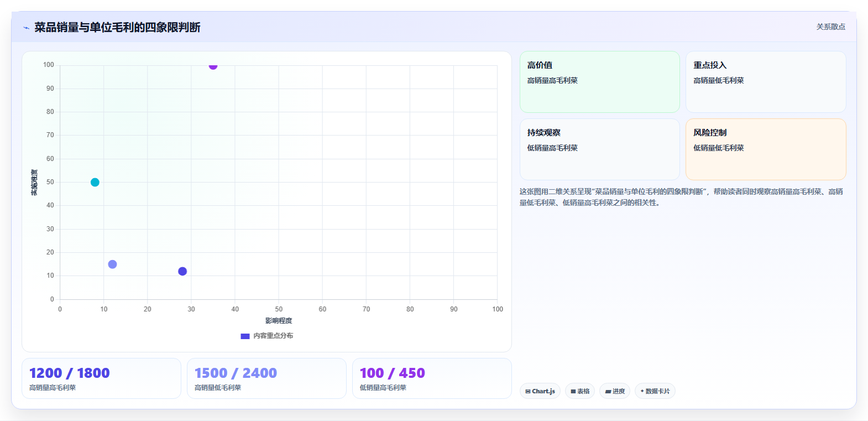Viewport: 868px width, 421px height.
Task: Click the 数据卡片 tag chip
Action: coord(655,391)
